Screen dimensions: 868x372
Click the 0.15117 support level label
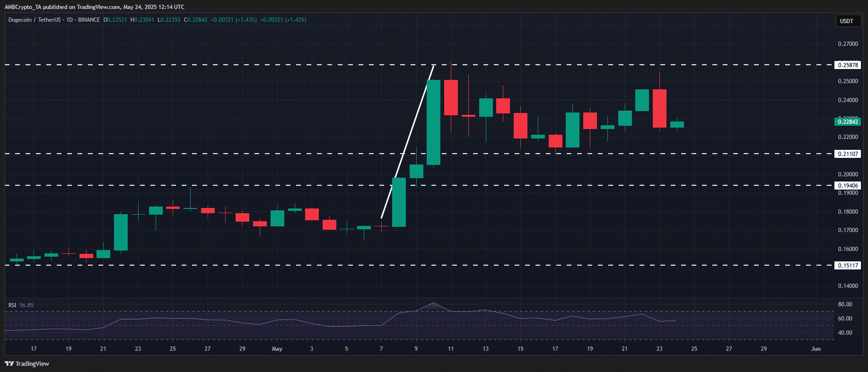point(848,266)
